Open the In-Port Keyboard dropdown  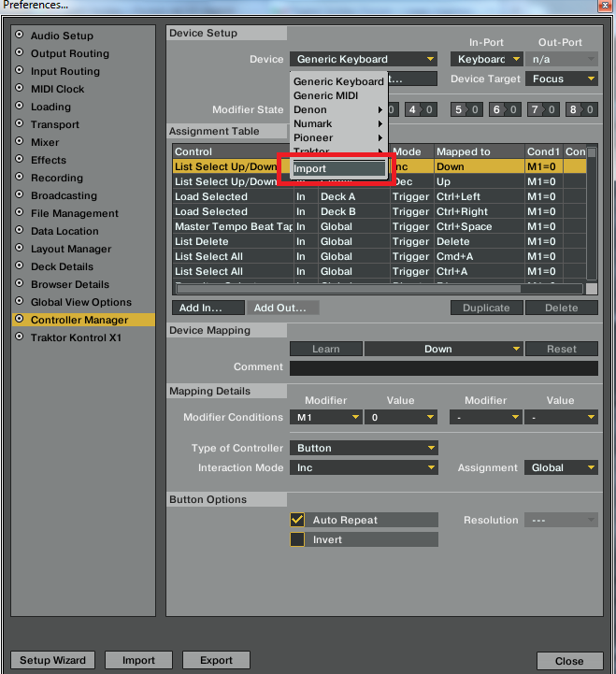[486, 59]
